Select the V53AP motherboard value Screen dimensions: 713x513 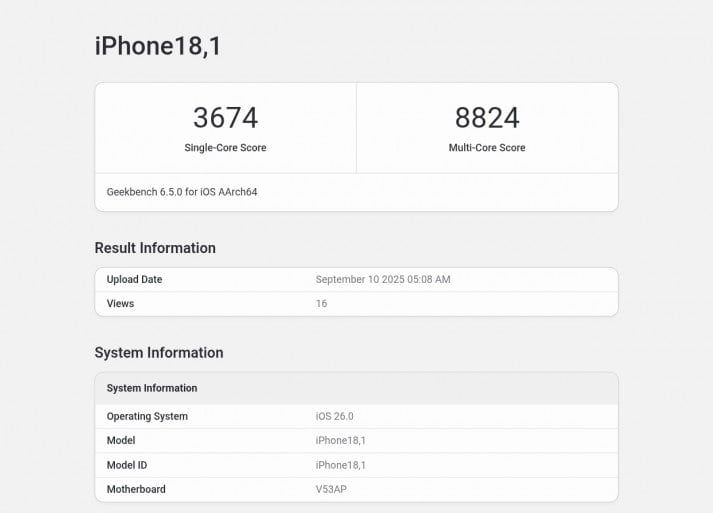[x=331, y=489]
